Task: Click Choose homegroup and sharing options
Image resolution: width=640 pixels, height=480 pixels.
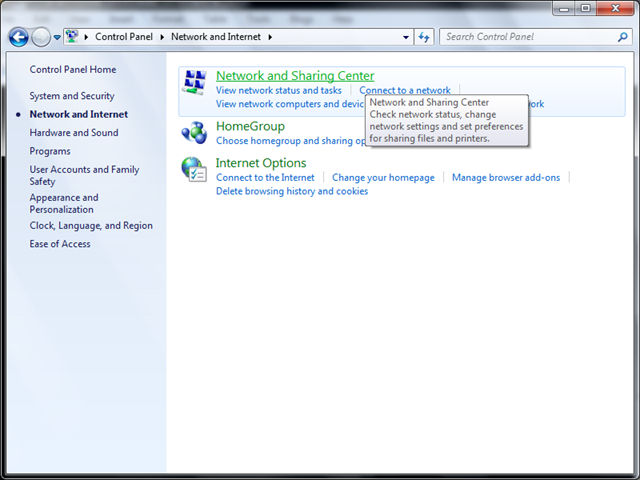Action: [x=291, y=141]
